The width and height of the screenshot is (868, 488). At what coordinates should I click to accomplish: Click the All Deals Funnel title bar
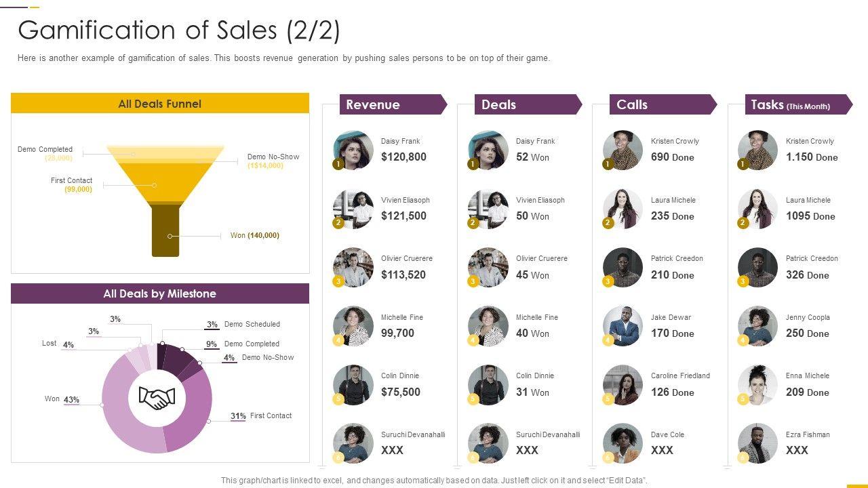(x=160, y=104)
